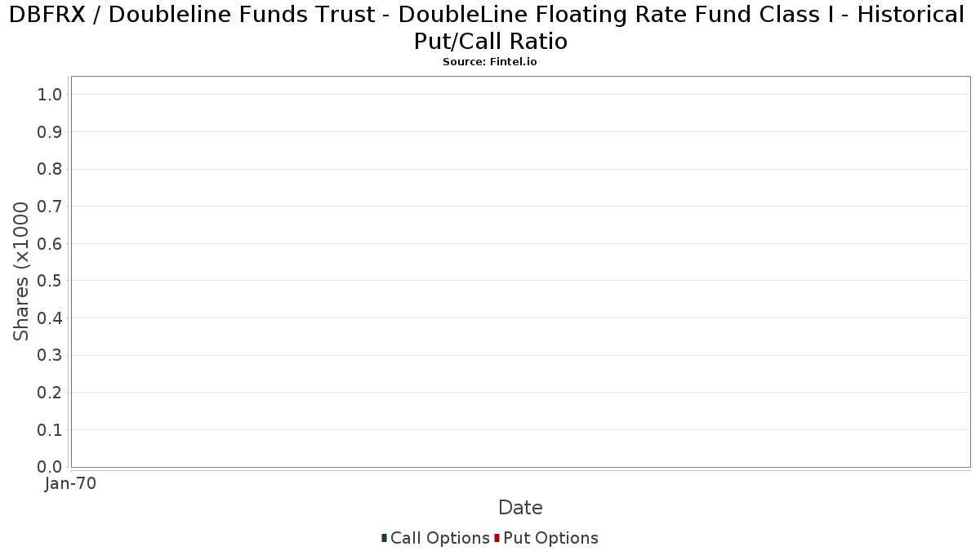Click the 0.4 y-axis tick label
Viewport: 980px width, 551px height.
tap(50, 318)
